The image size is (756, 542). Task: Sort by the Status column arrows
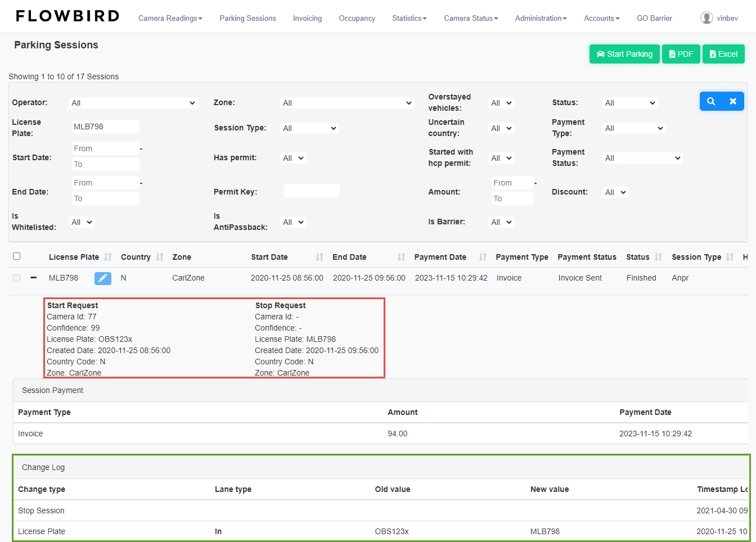point(658,257)
